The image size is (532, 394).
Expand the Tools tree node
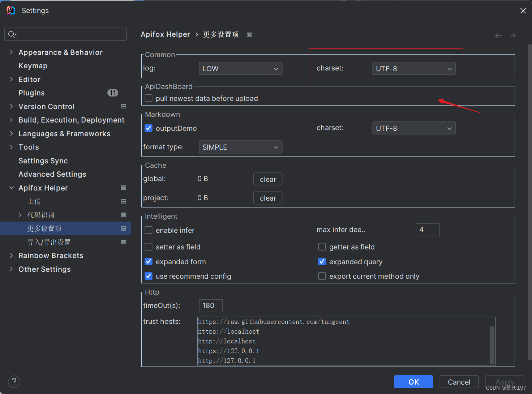[x=11, y=147]
